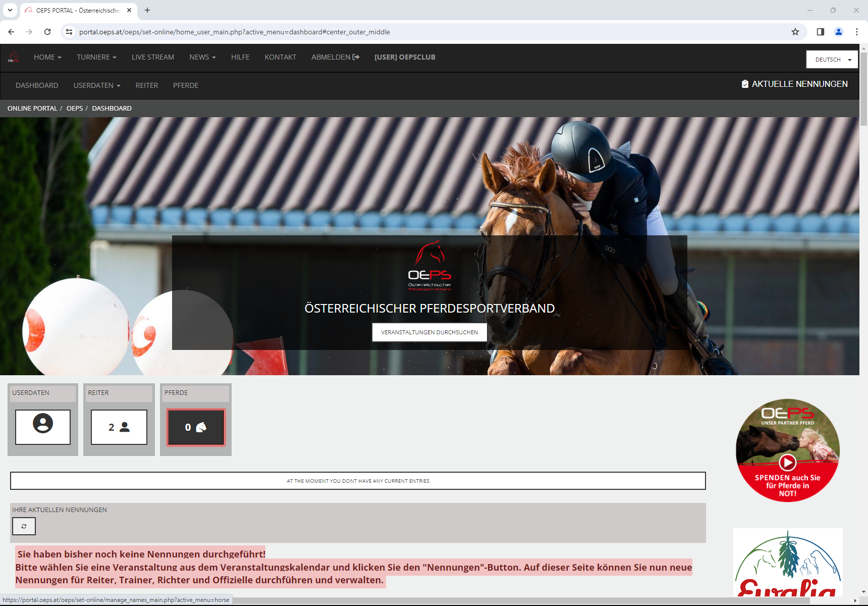Open REITER in the submenu
The width and height of the screenshot is (868, 606).
147,85
